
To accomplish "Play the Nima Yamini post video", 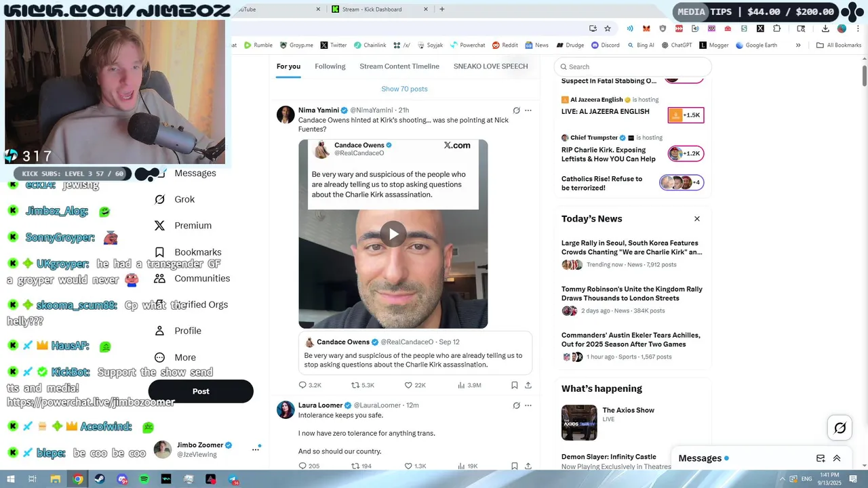I will 393,235.
